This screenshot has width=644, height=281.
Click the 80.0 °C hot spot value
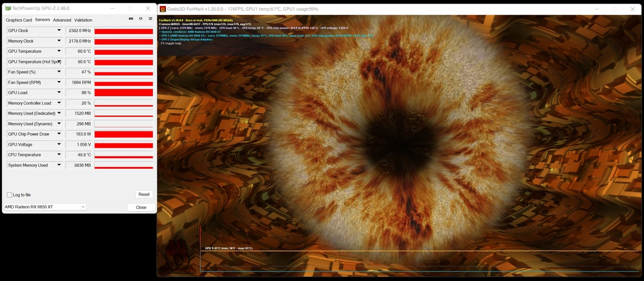(79, 61)
